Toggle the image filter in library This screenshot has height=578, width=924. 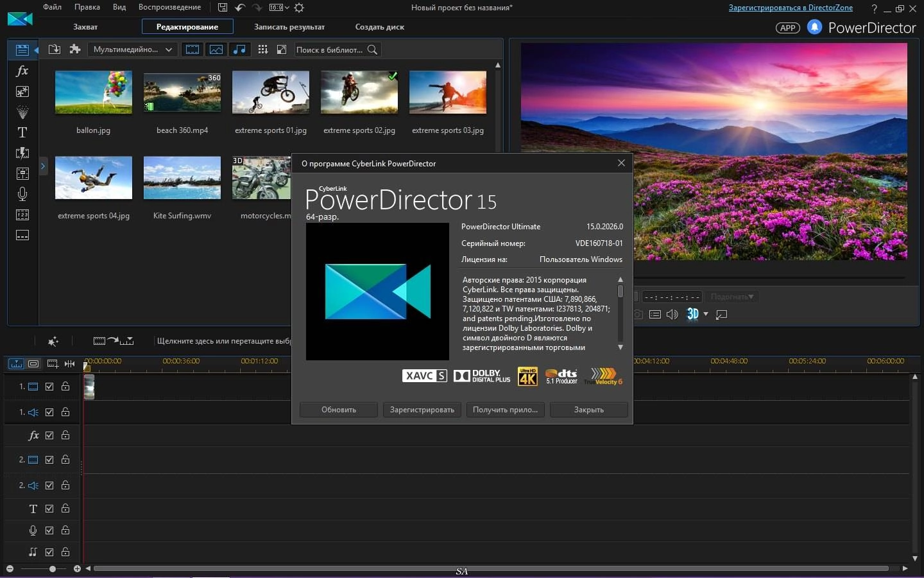point(216,49)
